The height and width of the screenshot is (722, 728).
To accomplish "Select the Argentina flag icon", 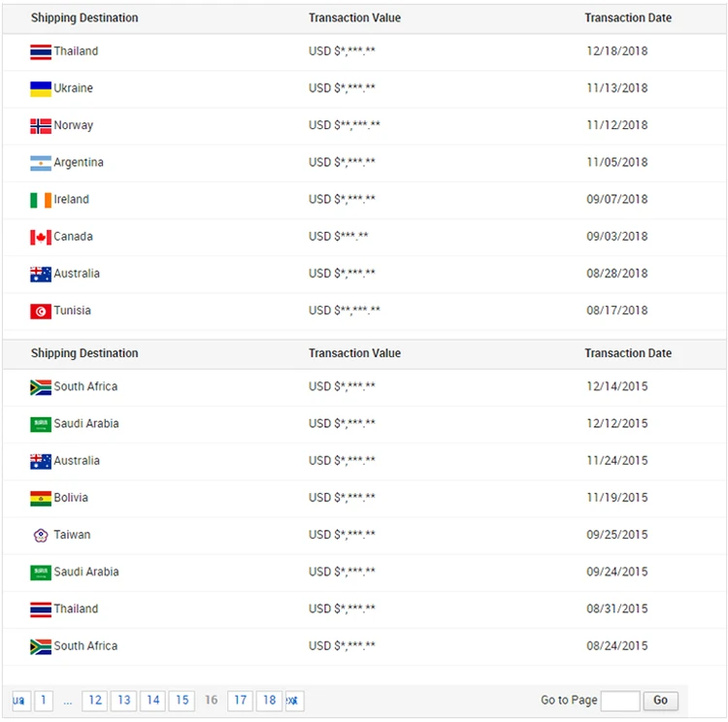I will pos(40,163).
